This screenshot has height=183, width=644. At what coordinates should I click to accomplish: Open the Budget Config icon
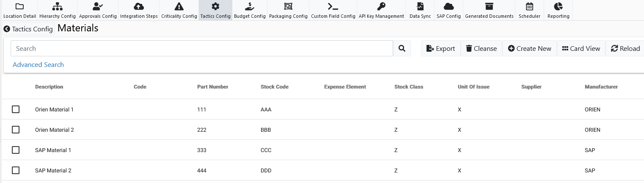click(x=250, y=7)
